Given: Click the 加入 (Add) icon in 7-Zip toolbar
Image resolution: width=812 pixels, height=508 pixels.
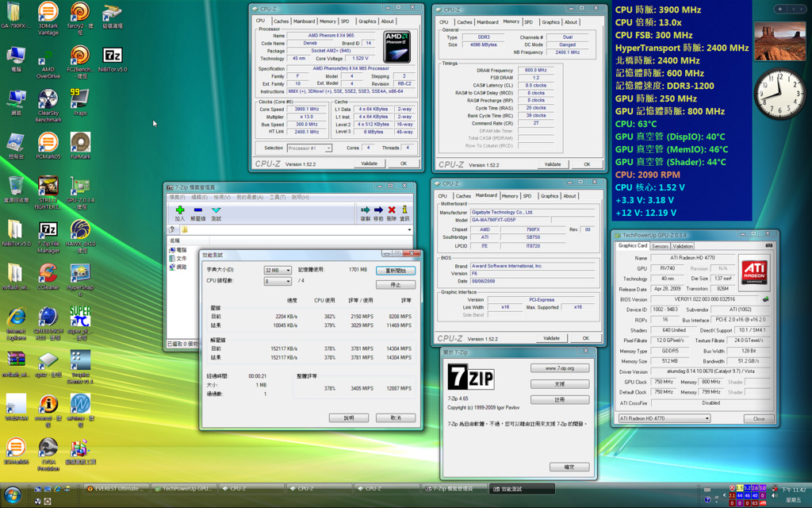Looking at the screenshot, I should click(x=180, y=210).
